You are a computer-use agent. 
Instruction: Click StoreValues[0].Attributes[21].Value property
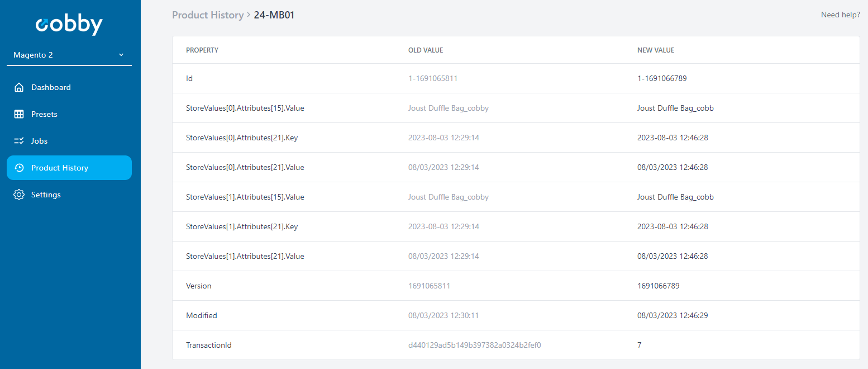point(245,168)
